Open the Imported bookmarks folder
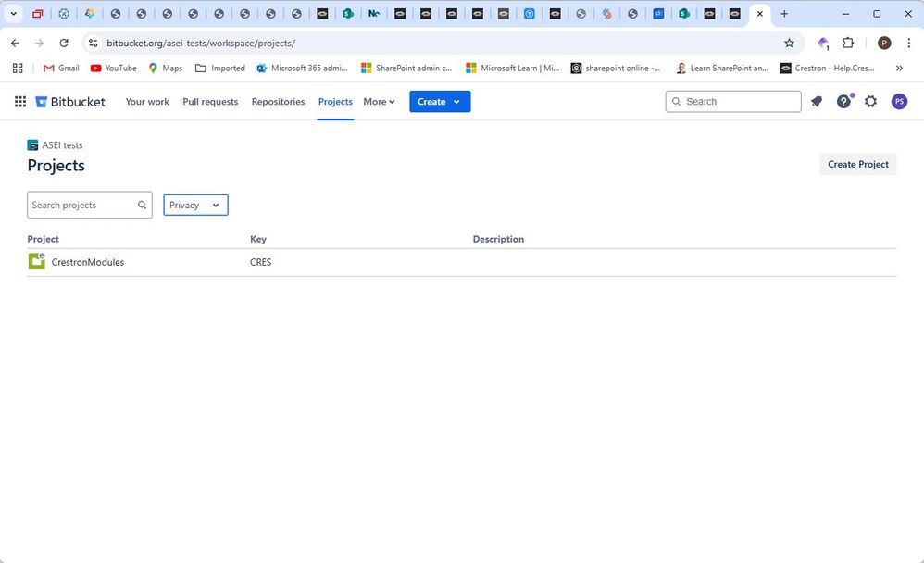The width and height of the screenshot is (924, 563). [219, 69]
